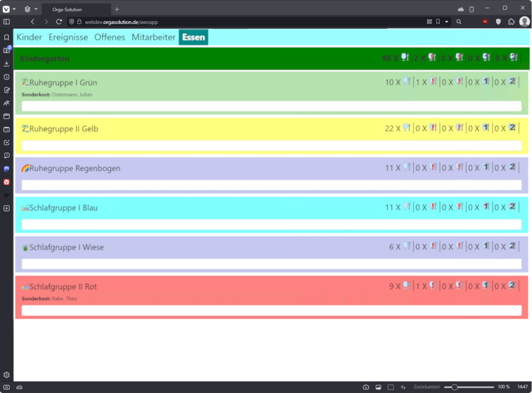
Task: Open uBlock Origin extension
Action: pyautogui.click(x=485, y=22)
